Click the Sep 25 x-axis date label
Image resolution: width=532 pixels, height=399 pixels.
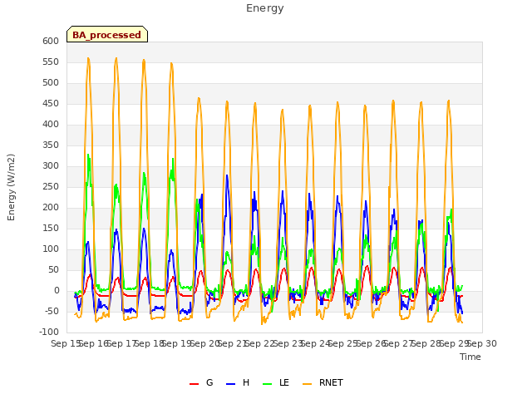pyautogui.click(x=343, y=343)
